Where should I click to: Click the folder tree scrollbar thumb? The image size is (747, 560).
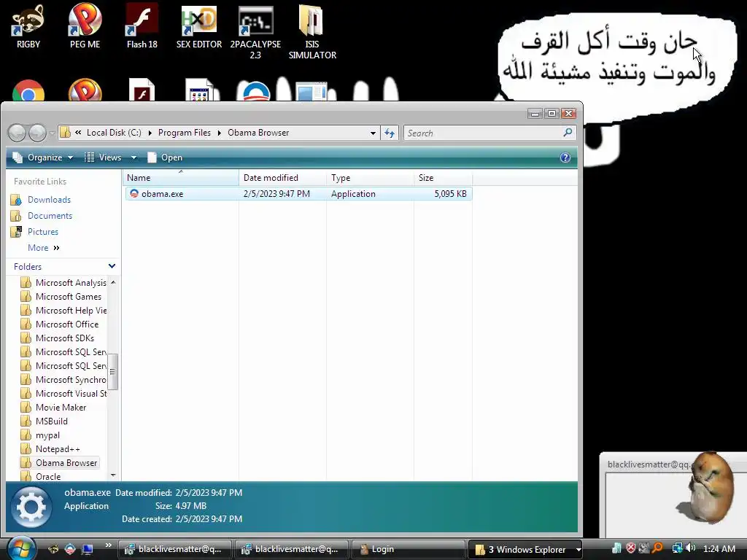pos(113,372)
